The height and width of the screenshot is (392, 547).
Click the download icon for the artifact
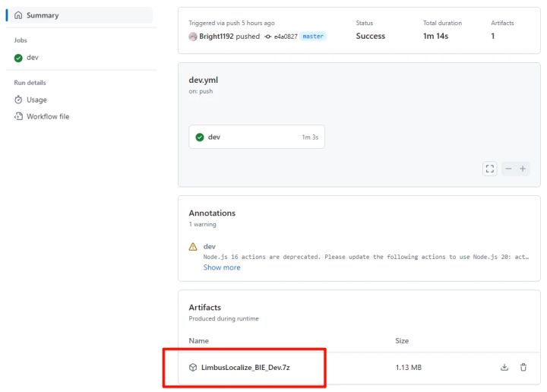(x=504, y=367)
